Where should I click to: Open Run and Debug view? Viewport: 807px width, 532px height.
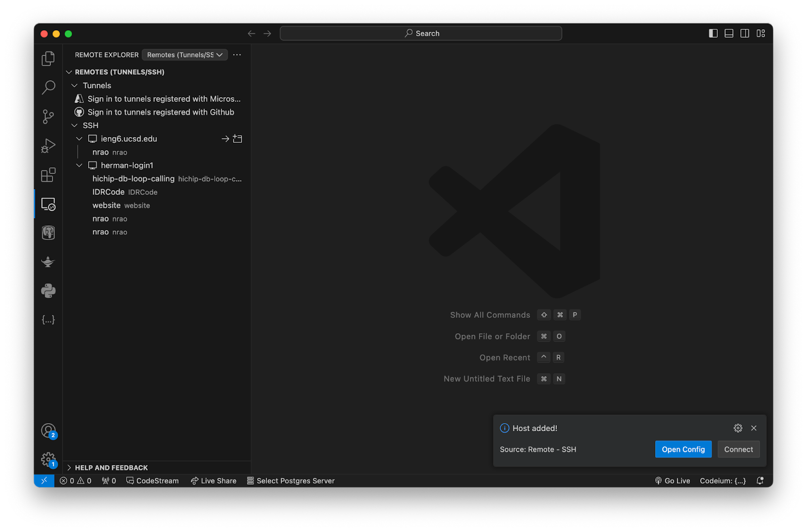tap(48, 146)
